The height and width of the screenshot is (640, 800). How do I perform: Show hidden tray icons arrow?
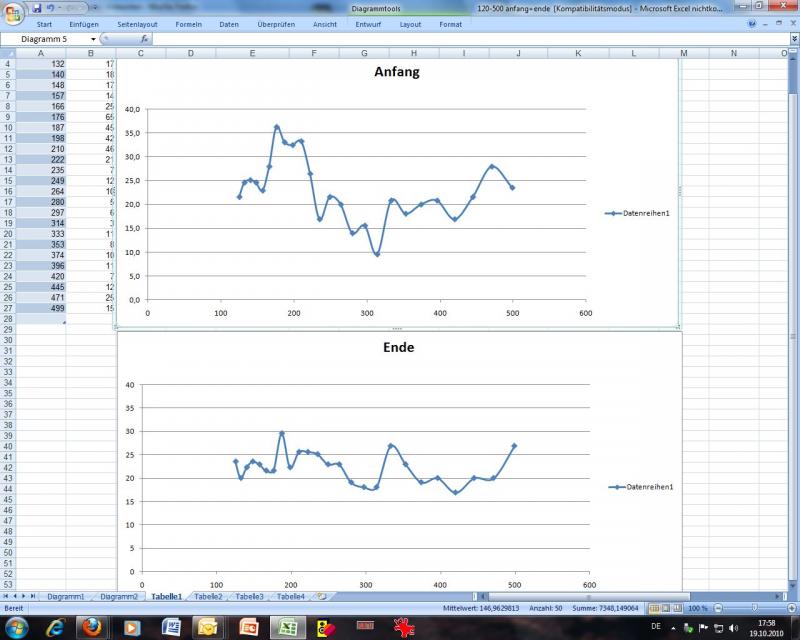click(673, 628)
